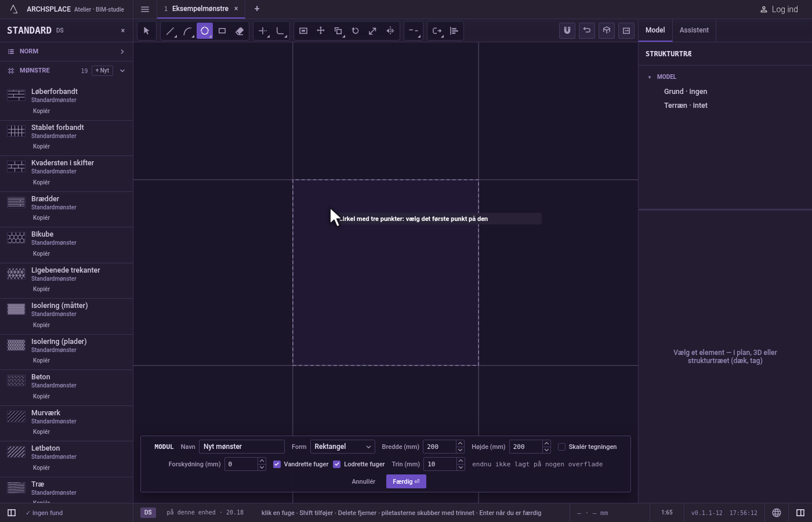Open the 3D cube view icon

pyautogui.click(x=607, y=31)
